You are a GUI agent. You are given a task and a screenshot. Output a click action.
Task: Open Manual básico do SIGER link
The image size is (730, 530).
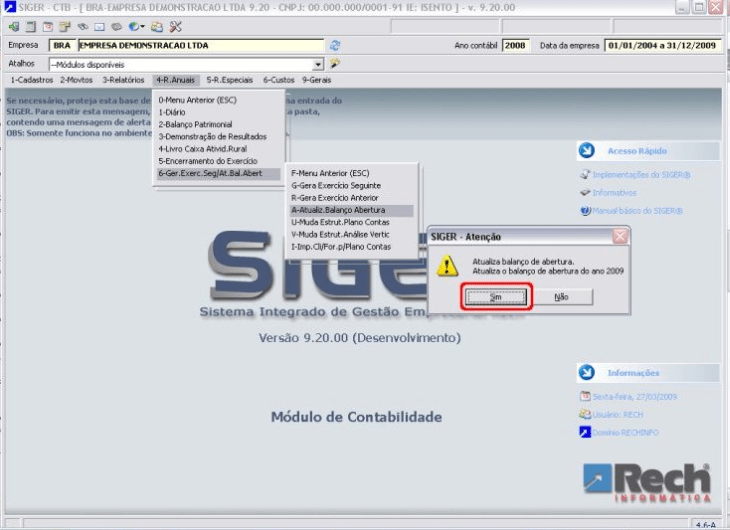pos(637,211)
